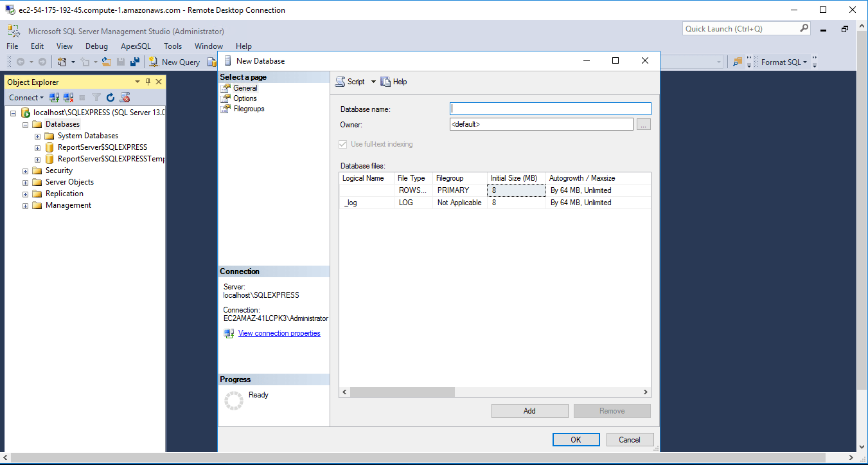The image size is (868, 465).
Task: Open the New Query toolbar icon
Action: (x=174, y=61)
